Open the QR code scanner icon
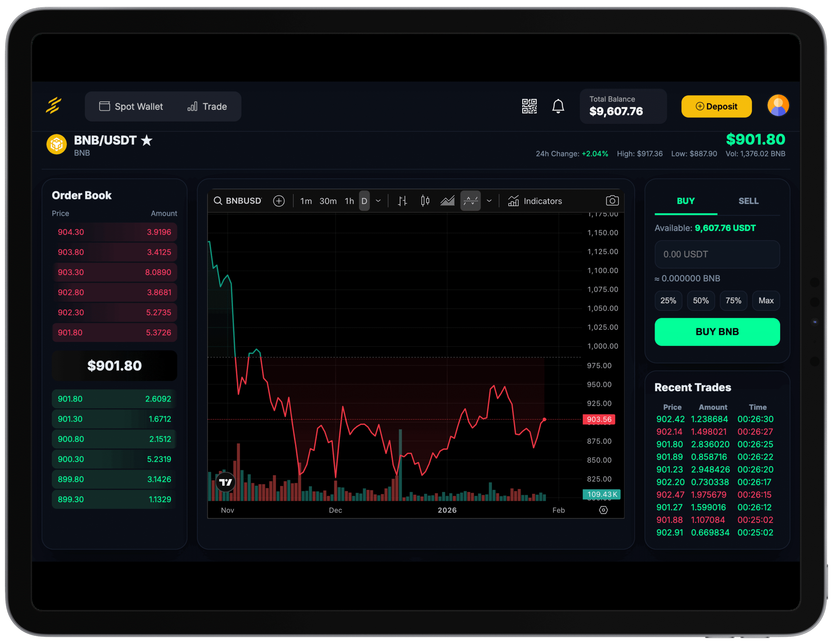Screen dimensions: 832x644 (529, 106)
